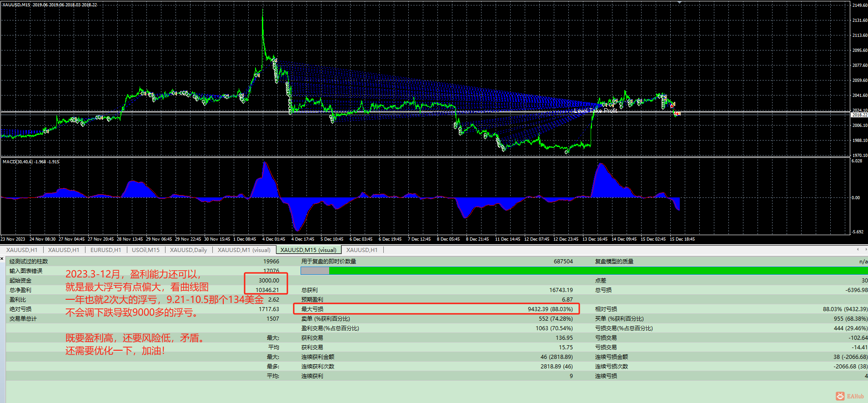Click the maximal drawdown value 9432.39 (88.03%)
Image resolution: width=868 pixels, height=403 pixels.
[550, 309]
